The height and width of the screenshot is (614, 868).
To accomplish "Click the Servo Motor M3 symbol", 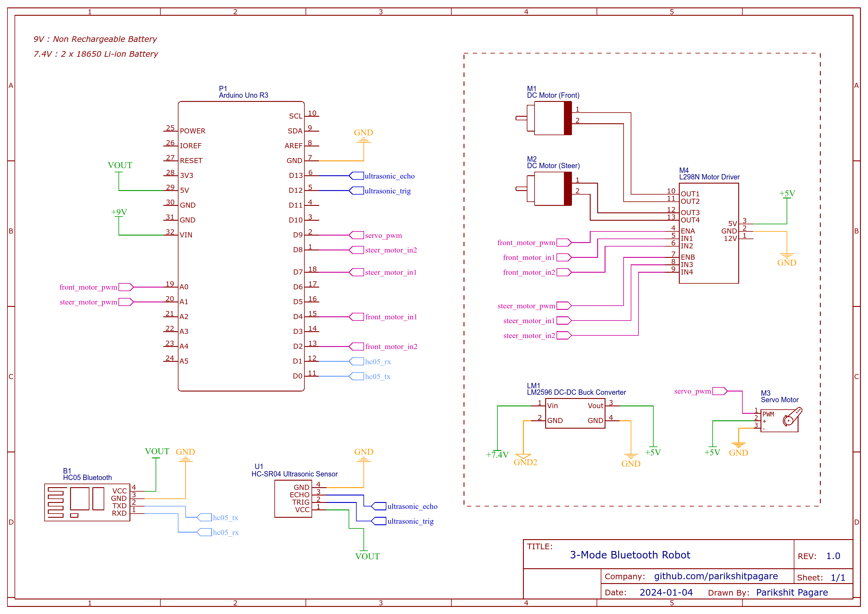I will pyautogui.click(x=781, y=420).
